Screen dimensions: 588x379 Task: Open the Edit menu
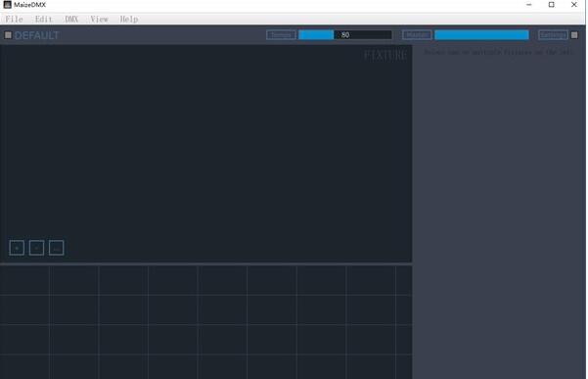tap(43, 20)
